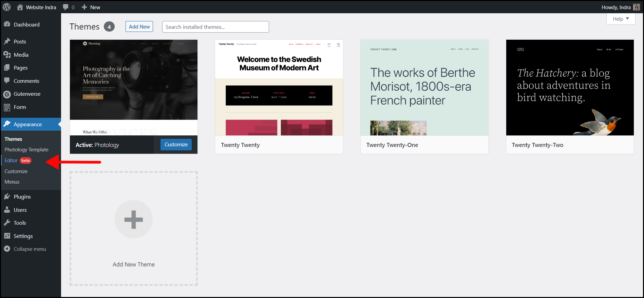Click the Collapse menu arrow icon
This screenshot has width=644, height=298.
7,249
